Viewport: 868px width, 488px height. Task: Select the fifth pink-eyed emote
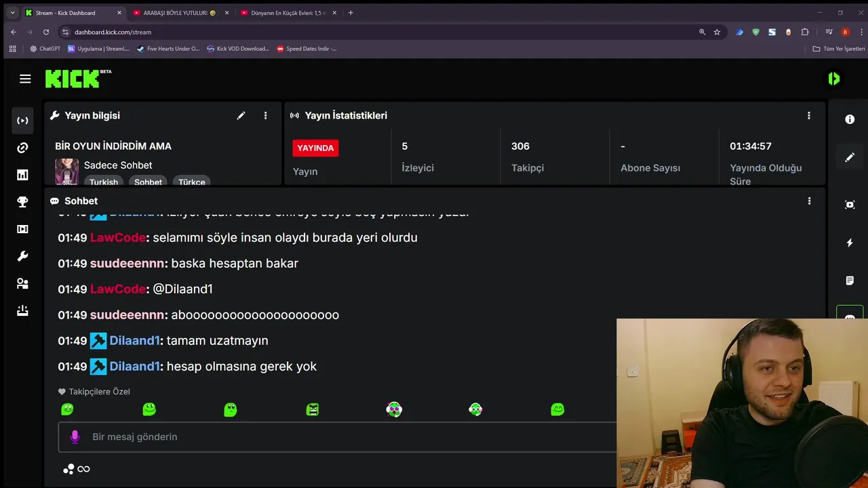(394, 409)
